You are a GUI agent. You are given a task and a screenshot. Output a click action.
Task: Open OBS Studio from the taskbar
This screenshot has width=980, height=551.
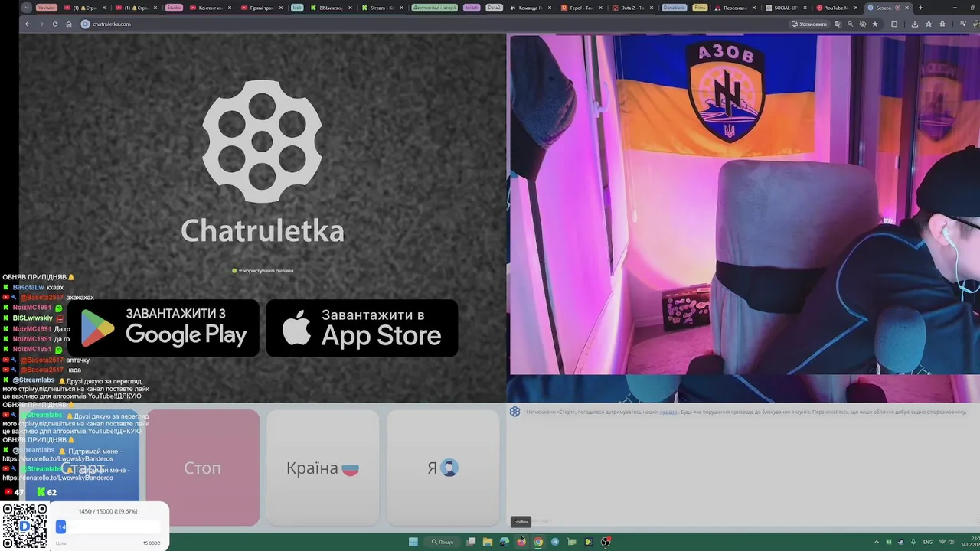(606, 542)
